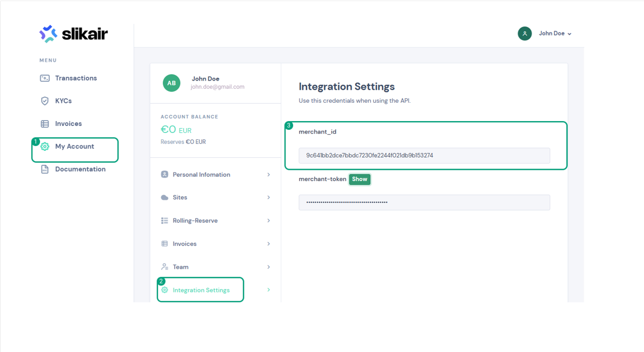Switch to Integration Settings section
Image resolution: width=644 pixels, height=352 pixels.
(200, 290)
